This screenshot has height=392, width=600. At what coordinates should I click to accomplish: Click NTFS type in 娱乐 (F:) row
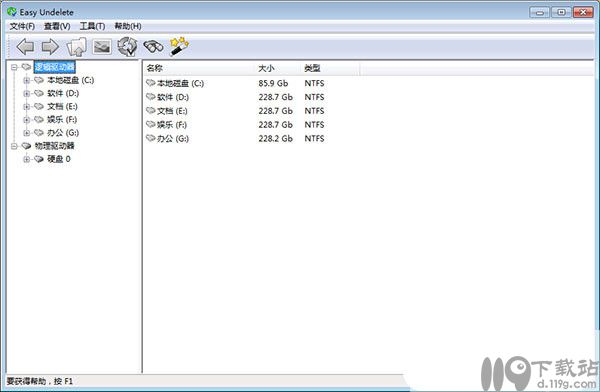tap(315, 124)
